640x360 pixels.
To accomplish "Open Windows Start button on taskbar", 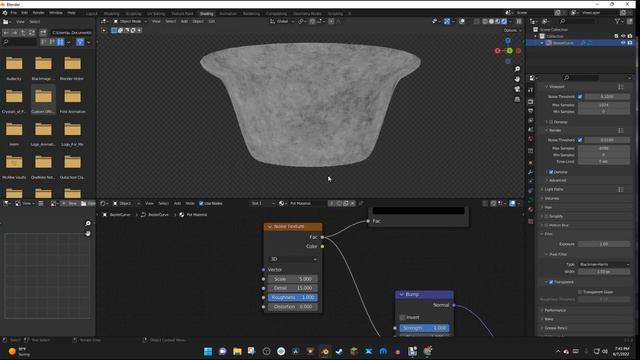I will coord(208,351).
